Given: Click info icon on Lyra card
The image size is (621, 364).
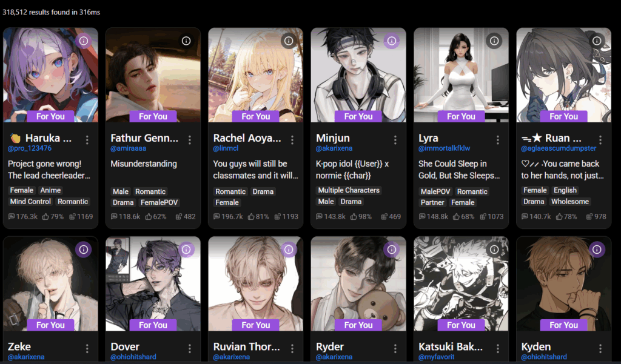Looking at the screenshot, I should pos(494,41).
